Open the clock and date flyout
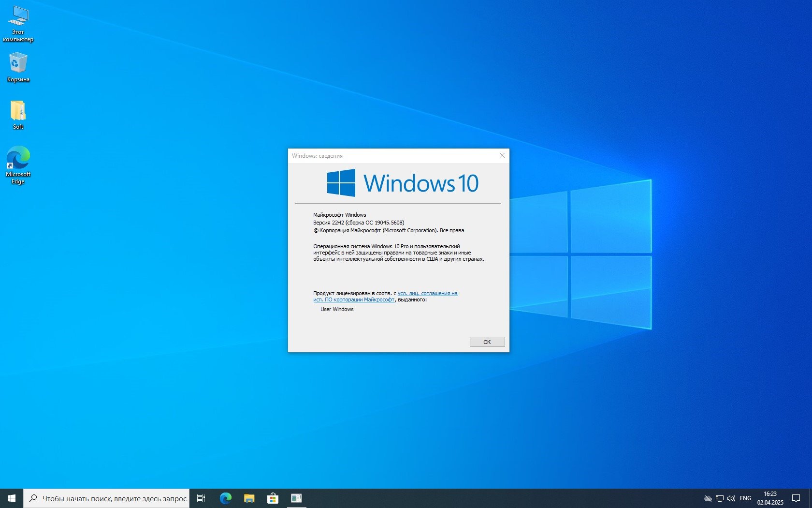This screenshot has width=812, height=508. point(770,498)
